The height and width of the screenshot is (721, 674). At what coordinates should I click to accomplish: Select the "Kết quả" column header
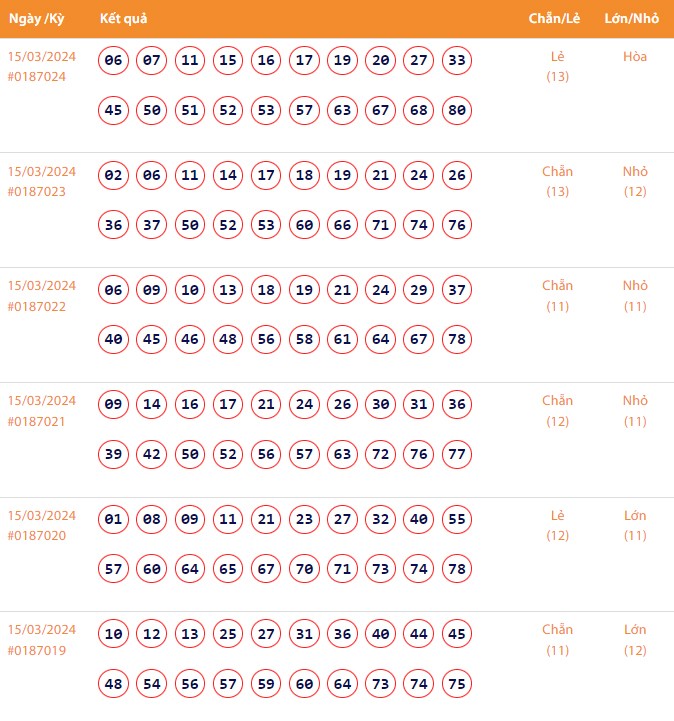click(x=124, y=19)
